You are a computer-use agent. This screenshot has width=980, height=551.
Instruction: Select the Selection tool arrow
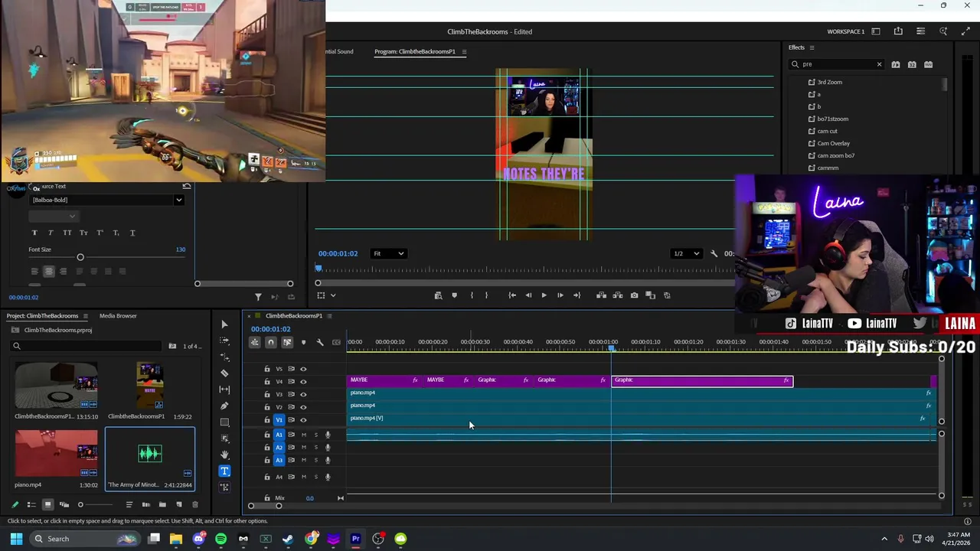point(224,324)
